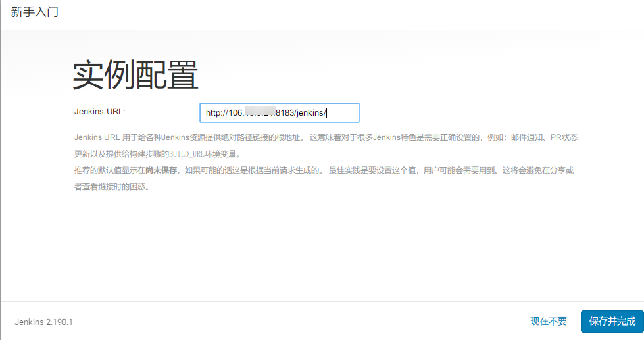Image resolution: width=644 pixels, height=340 pixels.
Task: Click the Jenkins 2.190.1 version label
Action: coord(43,322)
